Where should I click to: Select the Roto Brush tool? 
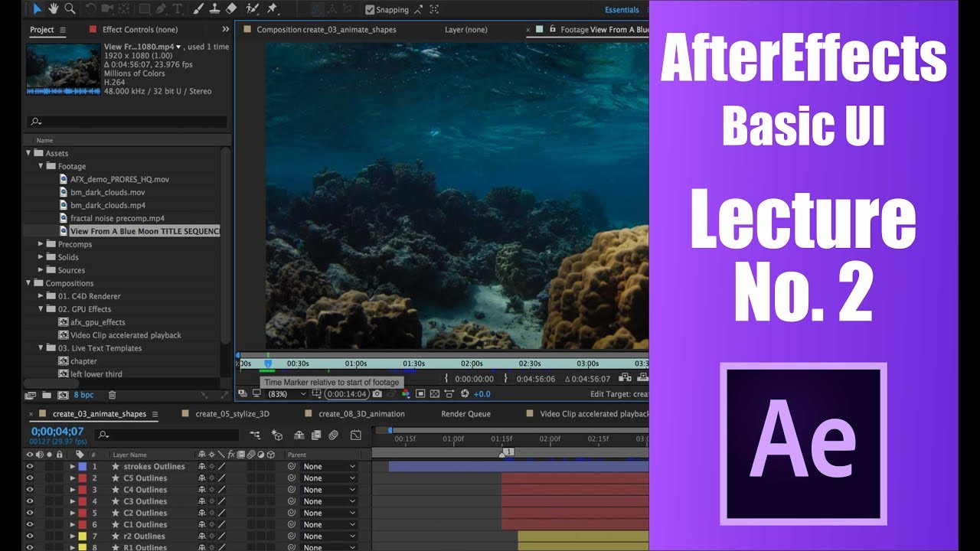[253, 9]
